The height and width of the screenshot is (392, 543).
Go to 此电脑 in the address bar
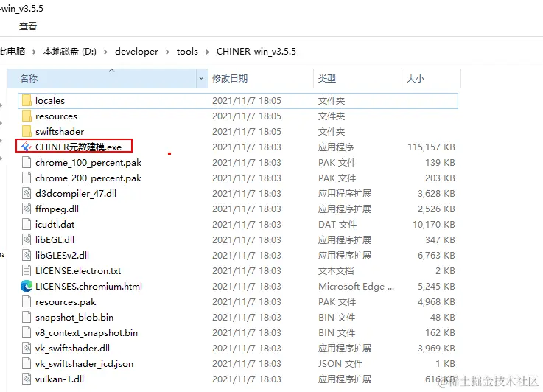[x=13, y=52]
